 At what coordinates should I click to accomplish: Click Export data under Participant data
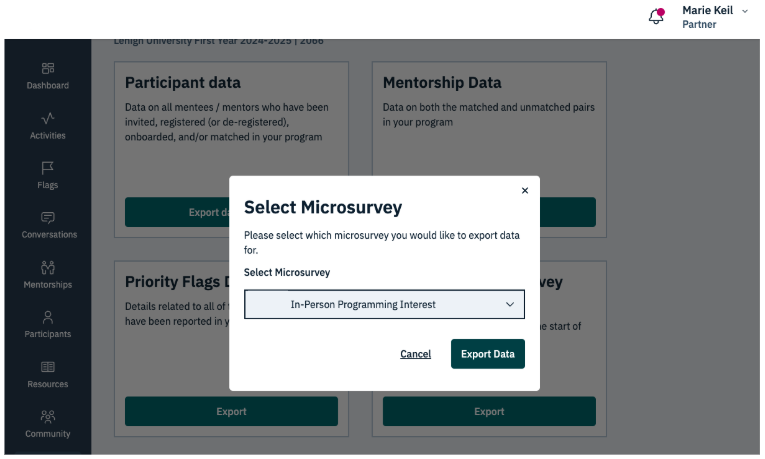pyautogui.click(x=176, y=212)
